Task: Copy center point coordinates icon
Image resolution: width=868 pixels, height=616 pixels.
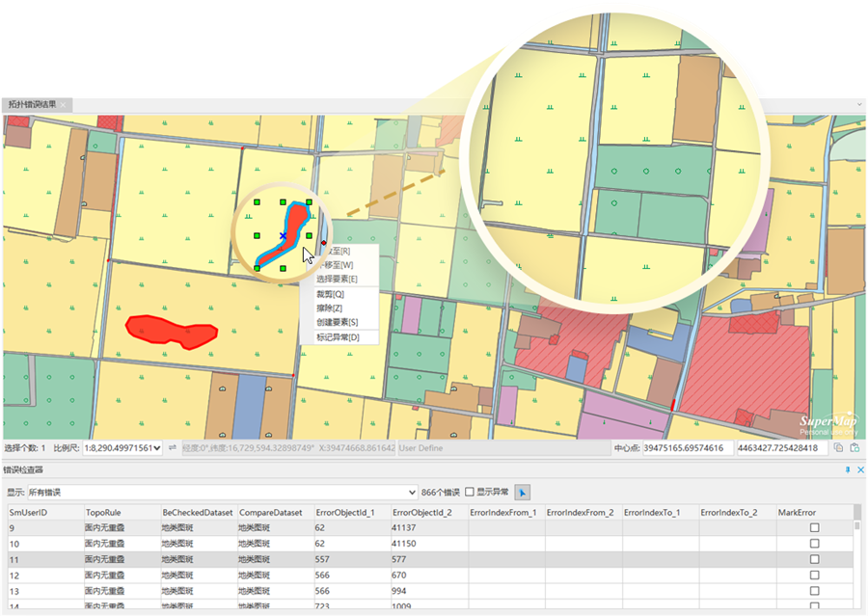Action: tap(839, 448)
